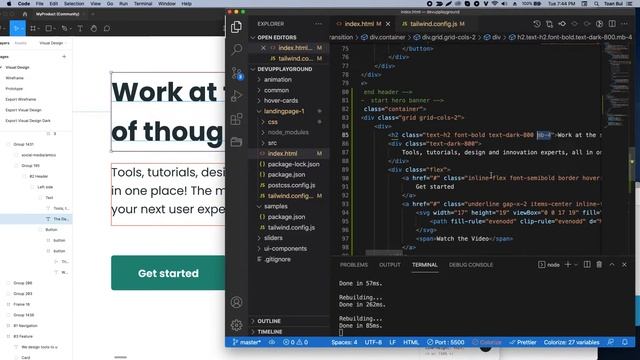The image size is (640, 360).
Task: Click the feedback icon in status bar
Action: (610, 342)
